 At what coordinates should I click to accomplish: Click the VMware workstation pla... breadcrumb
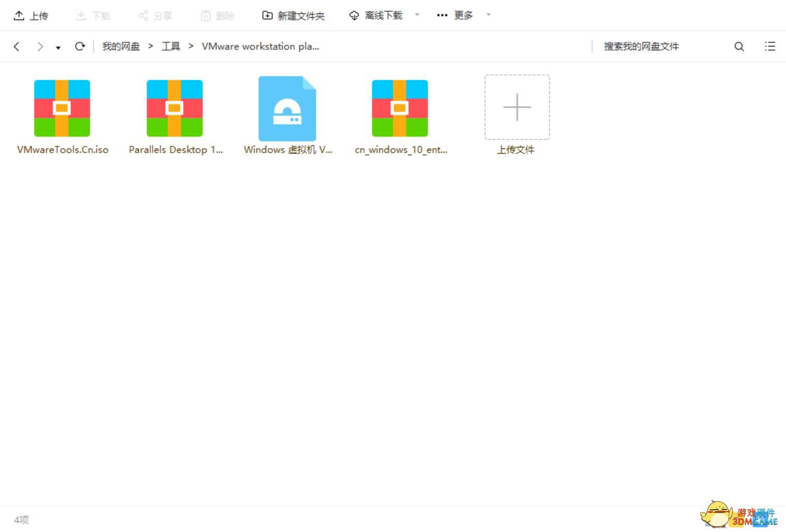[x=260, y=47]
